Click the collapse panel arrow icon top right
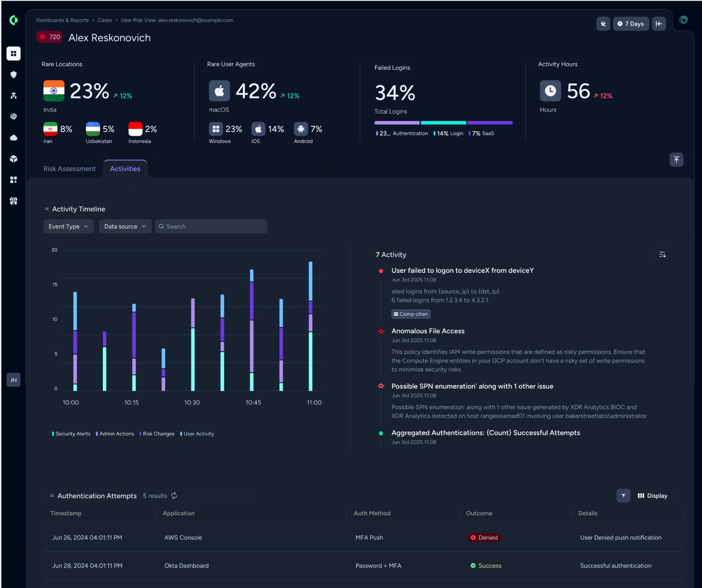 coord(659,24)
